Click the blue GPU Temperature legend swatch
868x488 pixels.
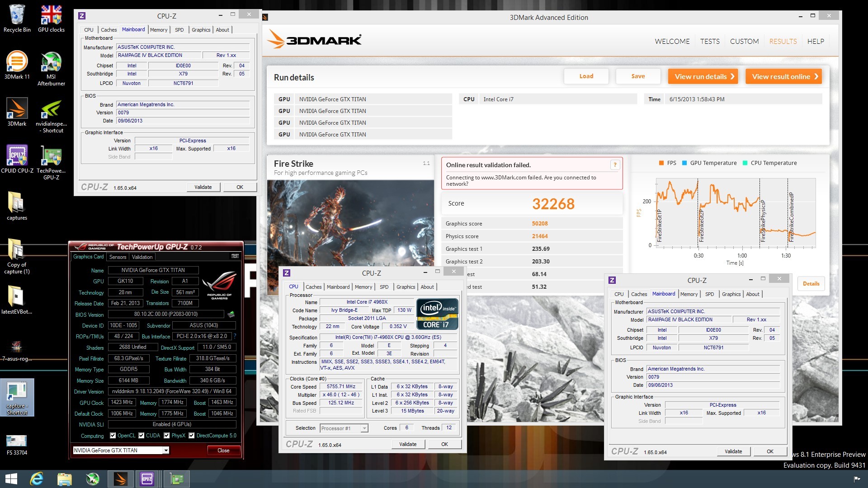pyautogui.click(x=684, y=163)
